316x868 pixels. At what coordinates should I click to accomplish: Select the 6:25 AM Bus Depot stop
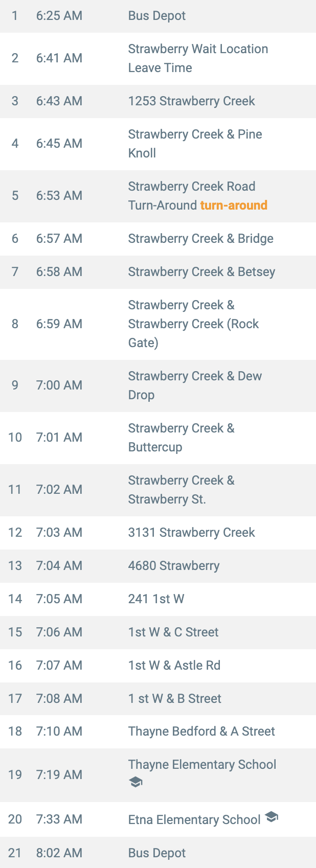point(158,16)
